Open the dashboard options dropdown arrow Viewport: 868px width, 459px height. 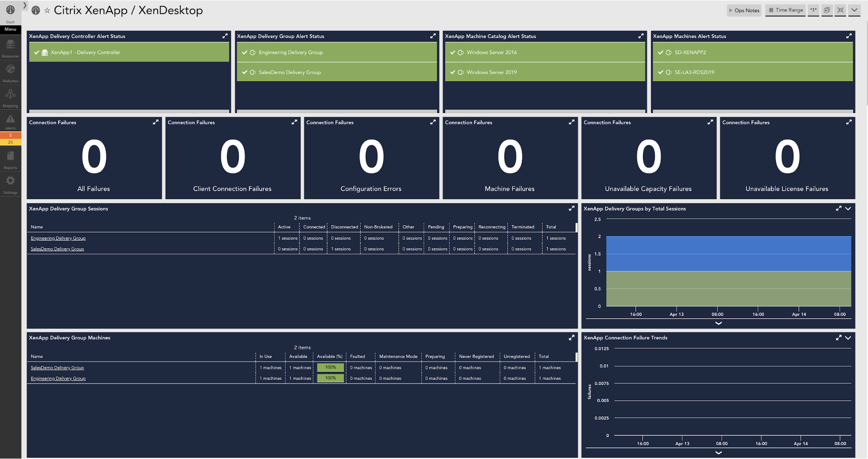854,10
